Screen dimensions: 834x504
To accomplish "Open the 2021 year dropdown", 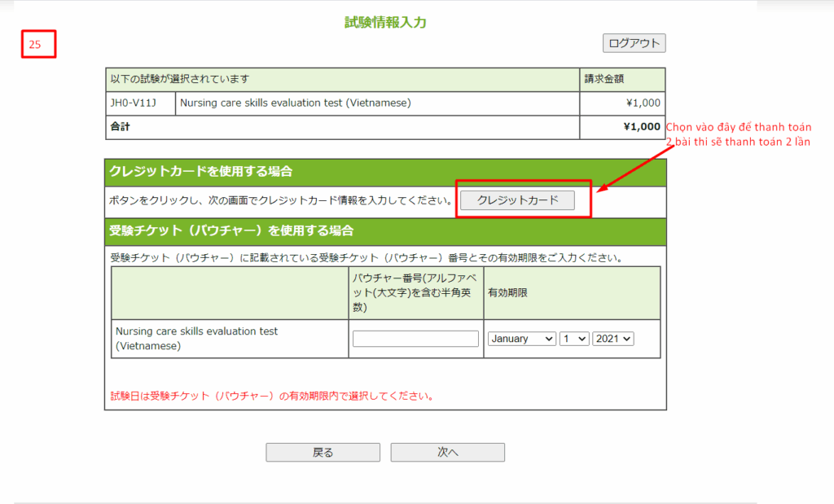I will click(613, 339).
